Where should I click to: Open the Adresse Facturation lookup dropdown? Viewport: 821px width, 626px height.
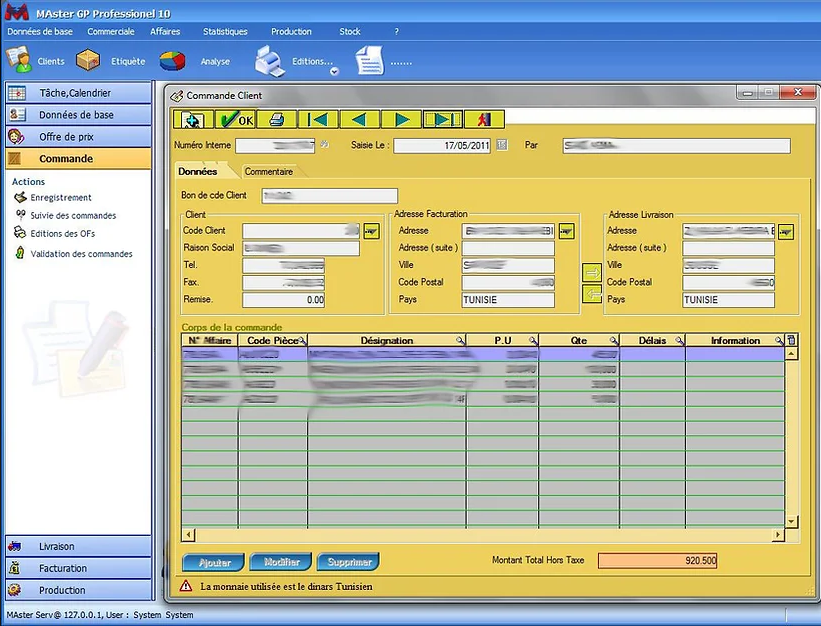pyautogui.click(x=566, y=231)
